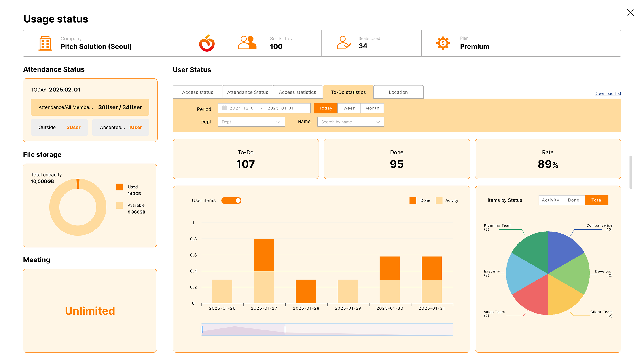Switch to Attendance Status tab
This screenshot has height=362, width=644.
click(248, 92)
